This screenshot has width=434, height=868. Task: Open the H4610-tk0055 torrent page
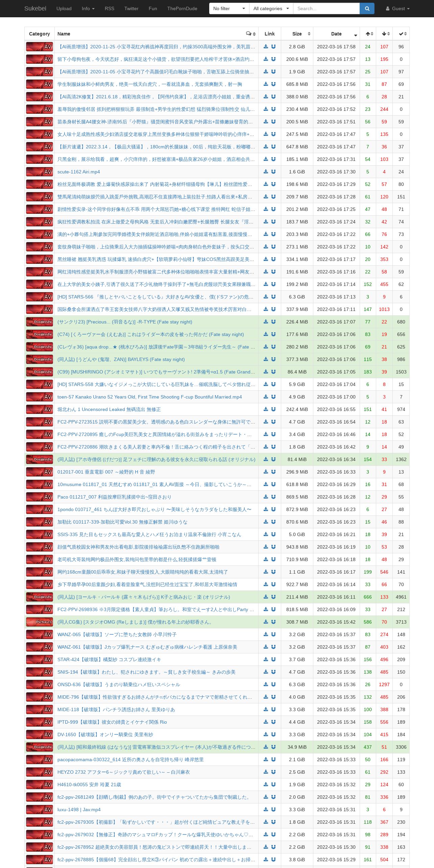[x=89, y=785]
